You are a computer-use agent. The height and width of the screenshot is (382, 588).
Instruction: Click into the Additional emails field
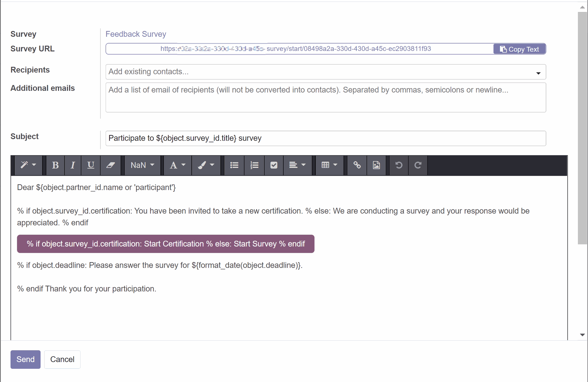tap(326, 97)
